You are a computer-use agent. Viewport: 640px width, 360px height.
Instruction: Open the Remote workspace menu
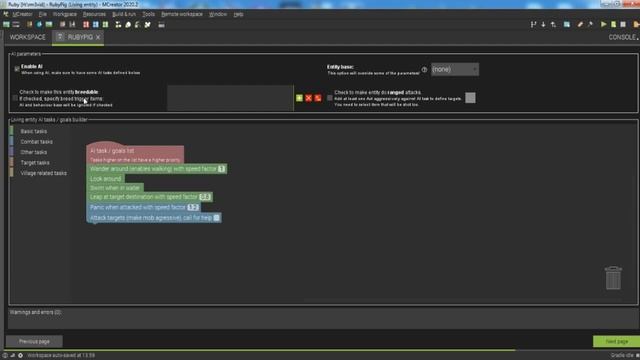[182, 14]
